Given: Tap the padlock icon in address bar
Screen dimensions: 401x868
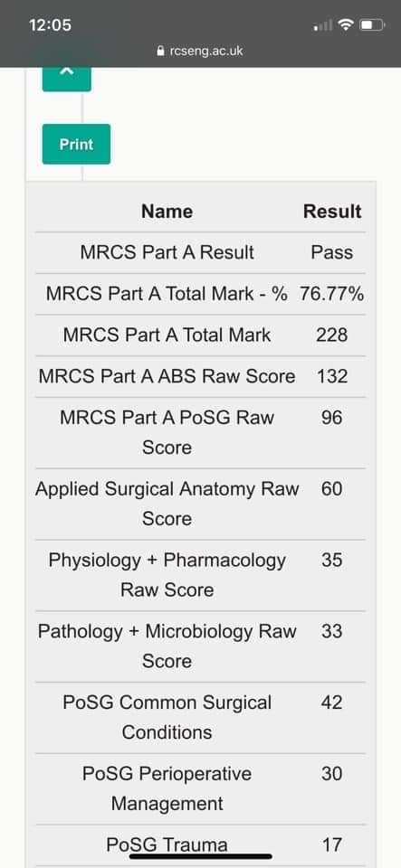Looking at the screenshot, I should point(160,51).
